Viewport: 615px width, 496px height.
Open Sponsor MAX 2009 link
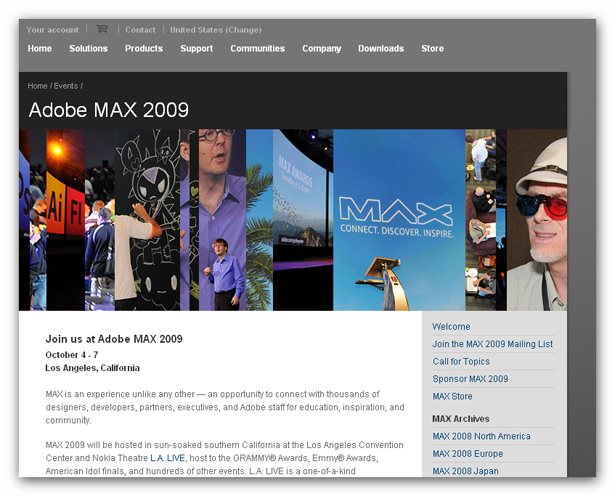point(470,379)
